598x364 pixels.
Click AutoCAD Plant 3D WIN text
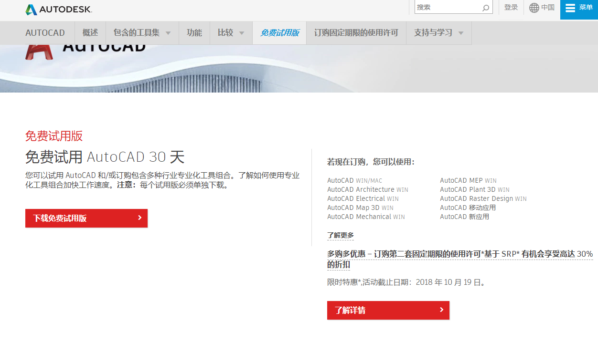tap(475, 189)
